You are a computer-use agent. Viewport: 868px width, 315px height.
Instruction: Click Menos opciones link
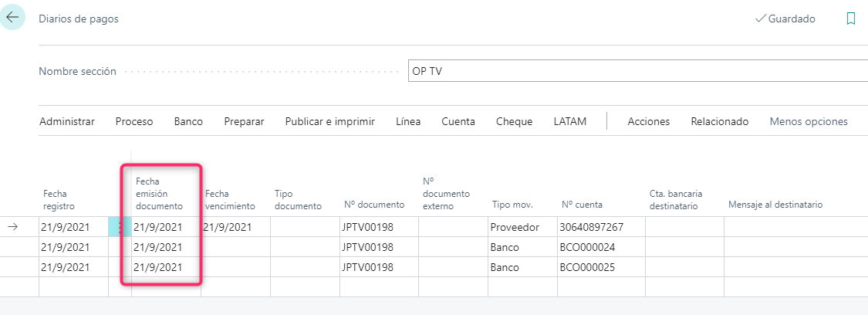pyautogui.click(x=809, y=122)
